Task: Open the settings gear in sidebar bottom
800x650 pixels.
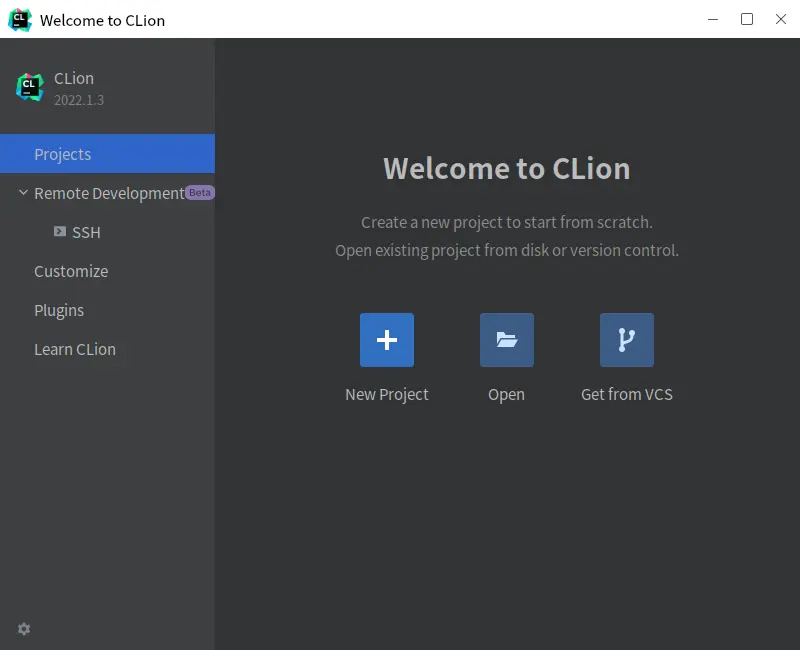Action: point(24,629)
